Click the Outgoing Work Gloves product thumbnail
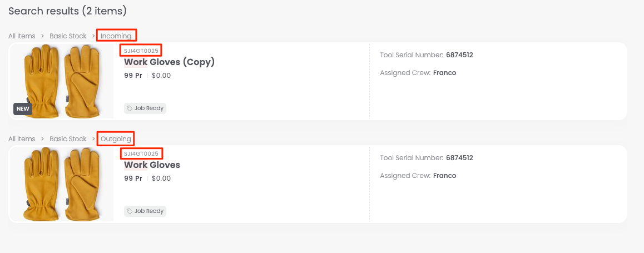 tap(61, 183)
